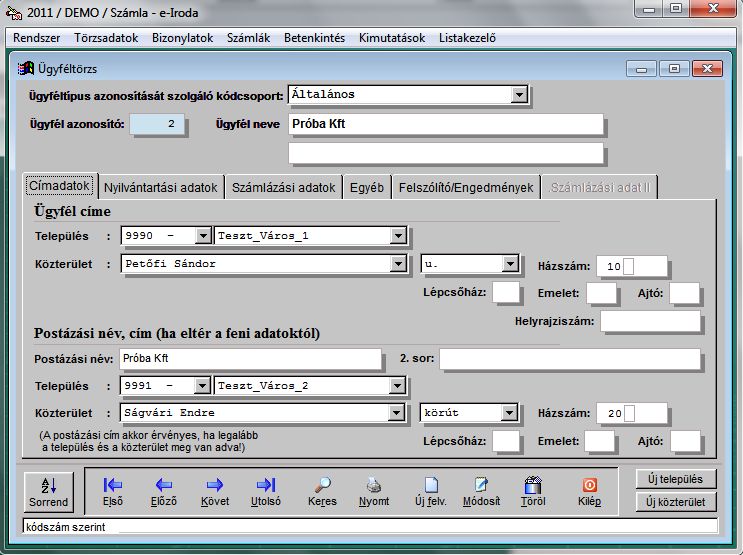This screenshot has height=555, width=743.
Task: Open the Kimutatások menu
Action: pos(392,38)
